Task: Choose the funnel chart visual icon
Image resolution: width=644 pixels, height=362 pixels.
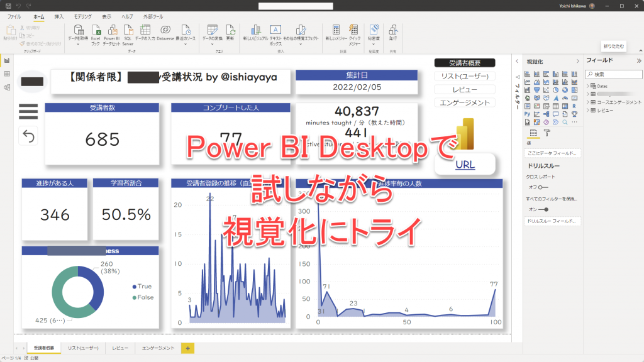Action: [537, 90]
